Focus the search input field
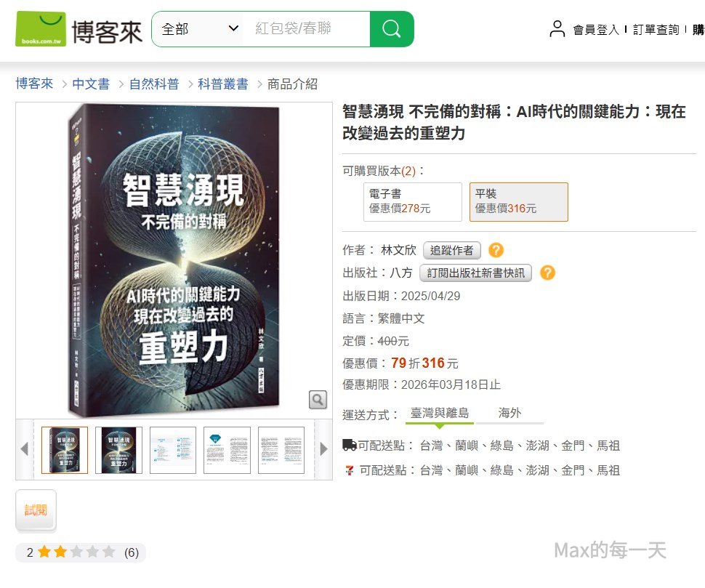 click(306, 29)
